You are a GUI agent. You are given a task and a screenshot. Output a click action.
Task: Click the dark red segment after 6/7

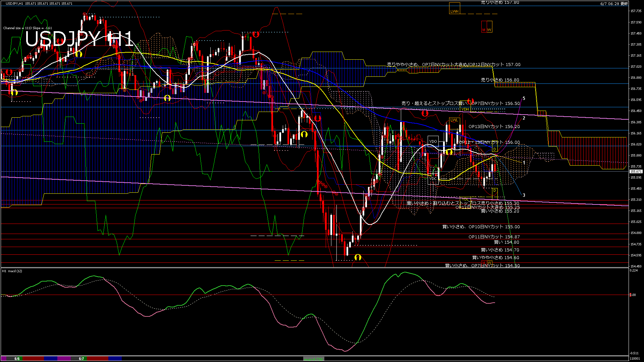[98, 359]
